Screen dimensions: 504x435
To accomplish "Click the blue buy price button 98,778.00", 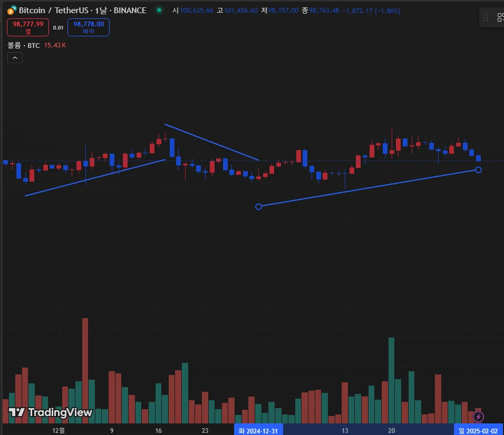I will point(89,27).
